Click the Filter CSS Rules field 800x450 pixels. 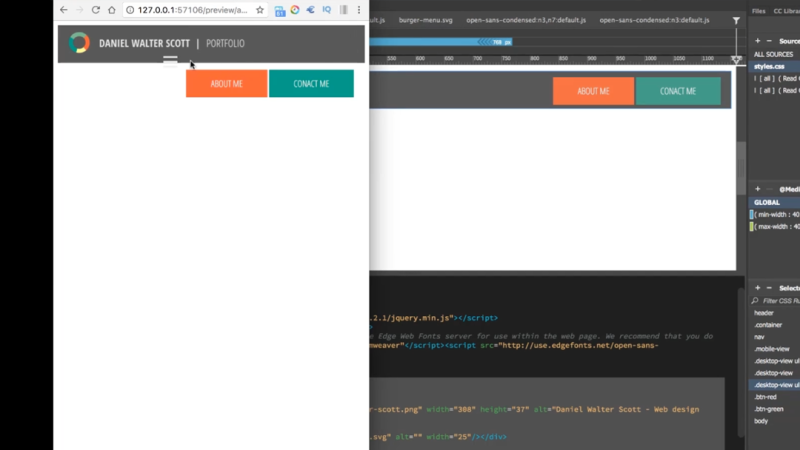pos(781,301)
